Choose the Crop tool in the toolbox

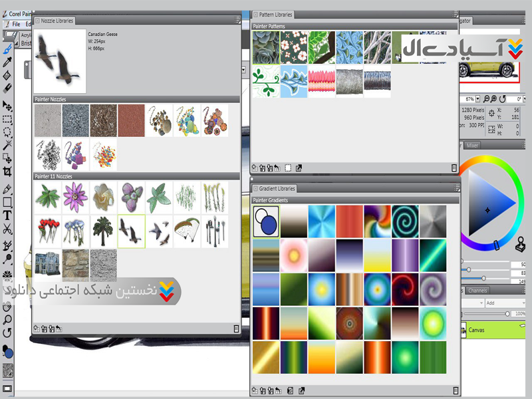point(7,172)
